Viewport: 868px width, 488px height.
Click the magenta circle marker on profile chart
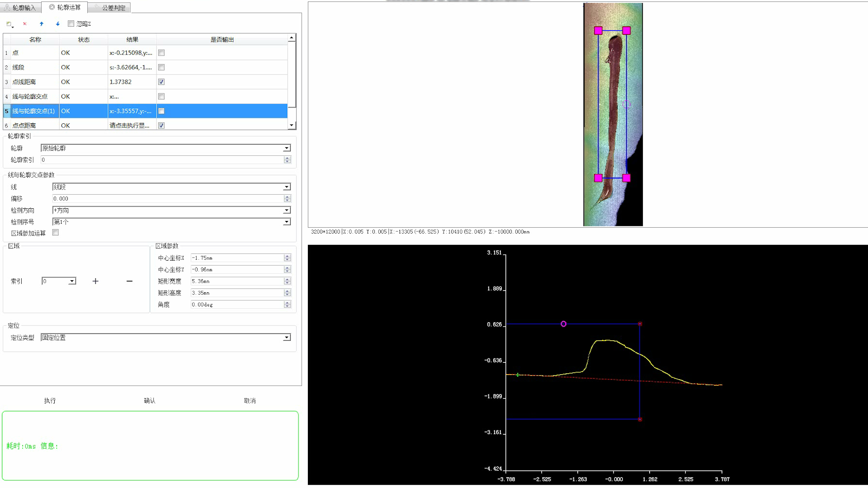click(563, 324)
